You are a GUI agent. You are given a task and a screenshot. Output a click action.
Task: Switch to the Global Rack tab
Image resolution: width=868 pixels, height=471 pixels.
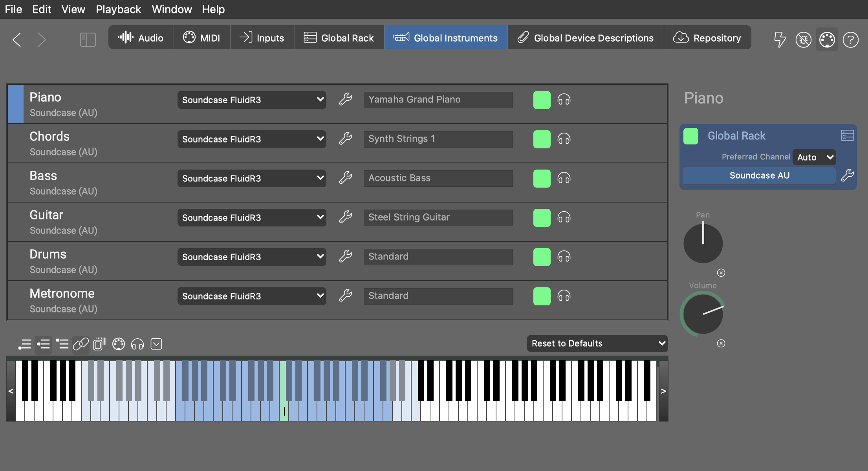pos(339,38)
